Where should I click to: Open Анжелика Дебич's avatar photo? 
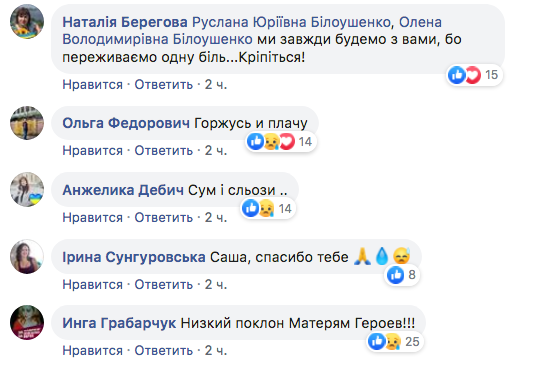27,189
